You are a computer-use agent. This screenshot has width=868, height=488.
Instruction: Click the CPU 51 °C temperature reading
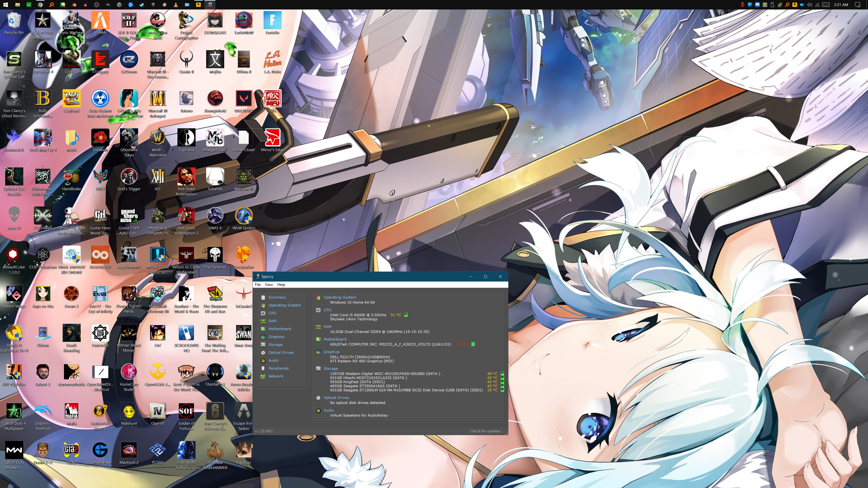[x=396, y=315]
